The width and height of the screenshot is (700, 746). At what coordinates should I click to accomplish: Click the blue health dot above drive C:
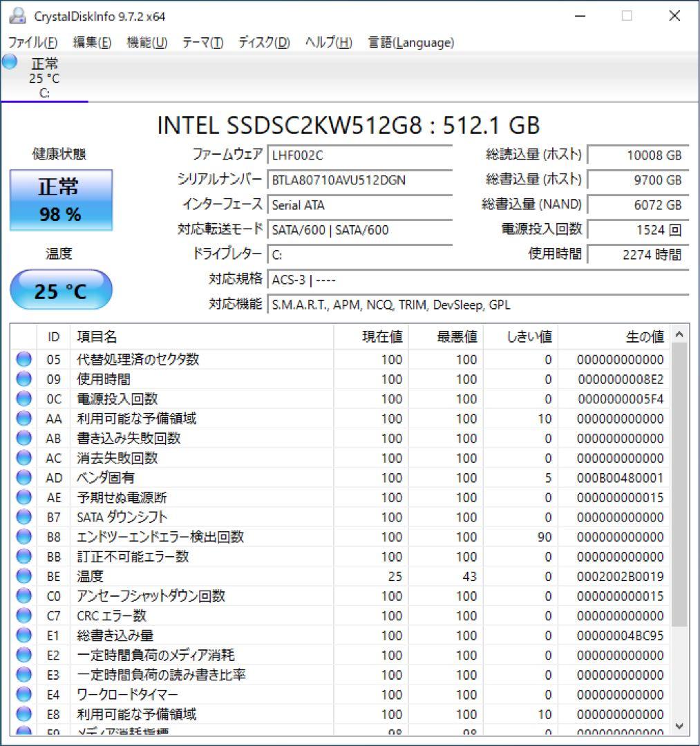coord(9,64)
